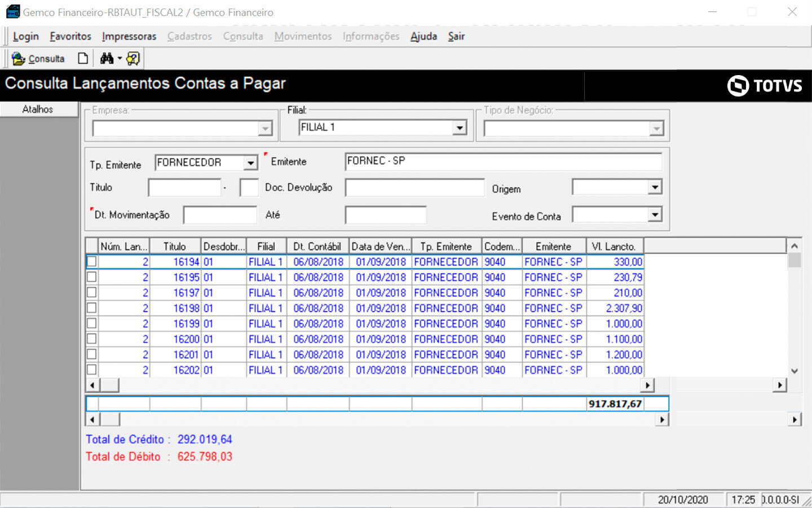Expand the Evento de Conta dropdown

(654, 215)
